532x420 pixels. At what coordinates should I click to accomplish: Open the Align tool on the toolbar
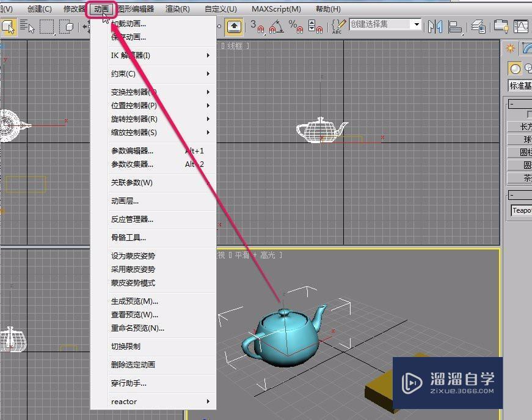456,26
